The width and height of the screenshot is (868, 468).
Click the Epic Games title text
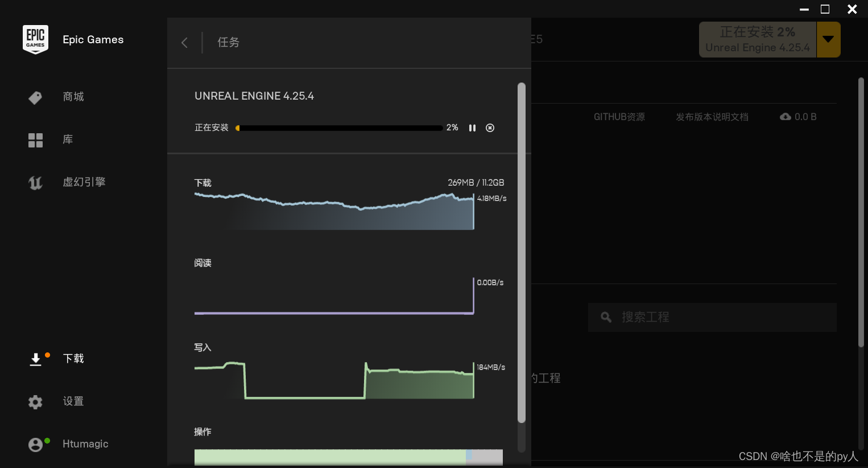point(93,39)
